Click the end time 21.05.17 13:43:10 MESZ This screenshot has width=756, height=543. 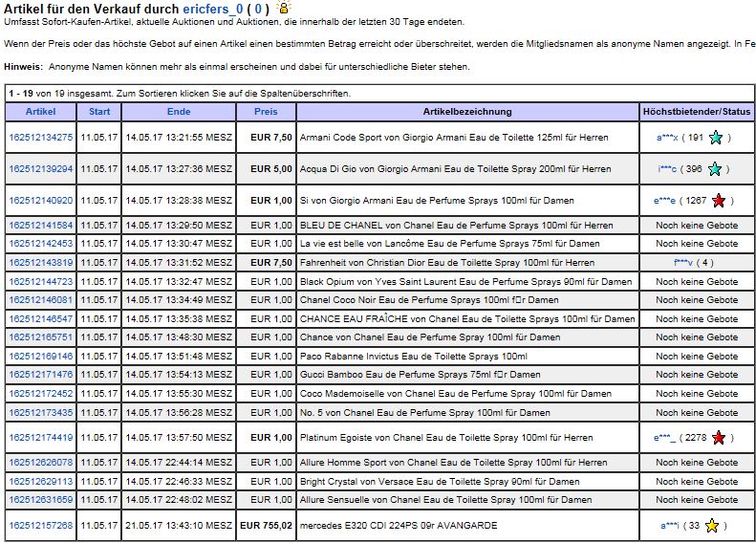[x=179, y=526]
